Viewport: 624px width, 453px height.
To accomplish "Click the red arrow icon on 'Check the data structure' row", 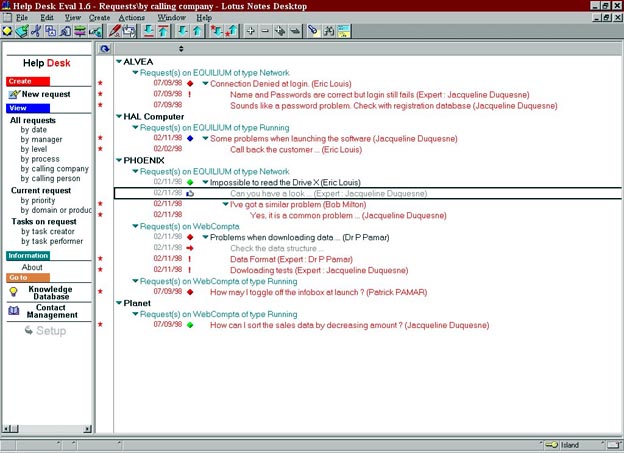I will point(190,248).
